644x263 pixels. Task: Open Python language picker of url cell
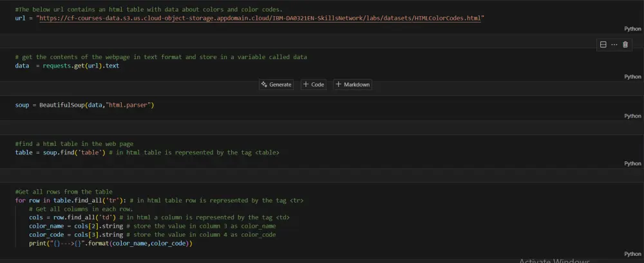point(632,29)
